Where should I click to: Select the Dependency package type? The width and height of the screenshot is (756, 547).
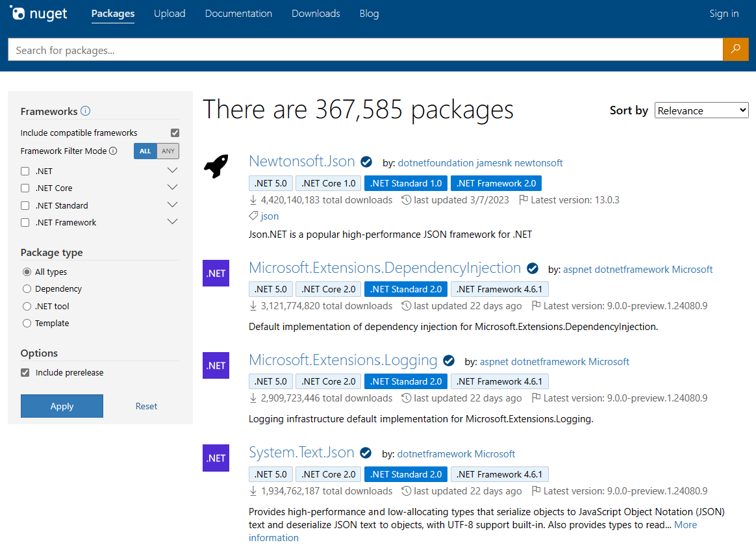[26, 288]
